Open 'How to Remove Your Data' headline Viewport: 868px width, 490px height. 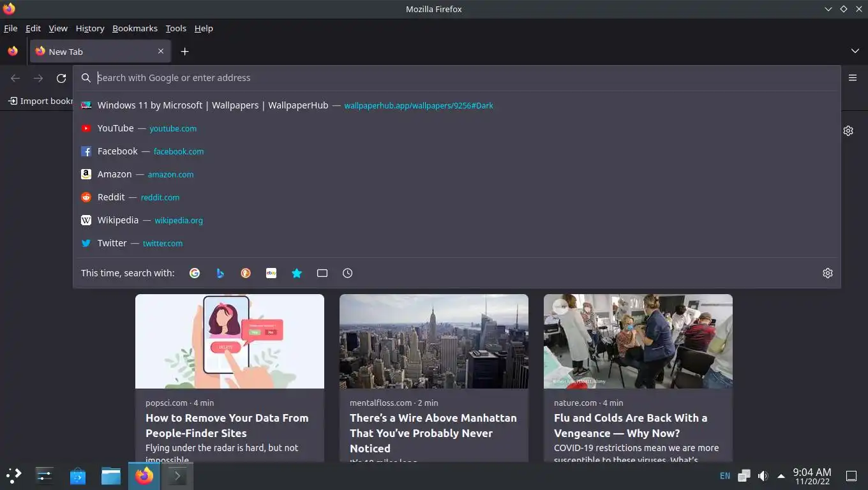(227, 426)
